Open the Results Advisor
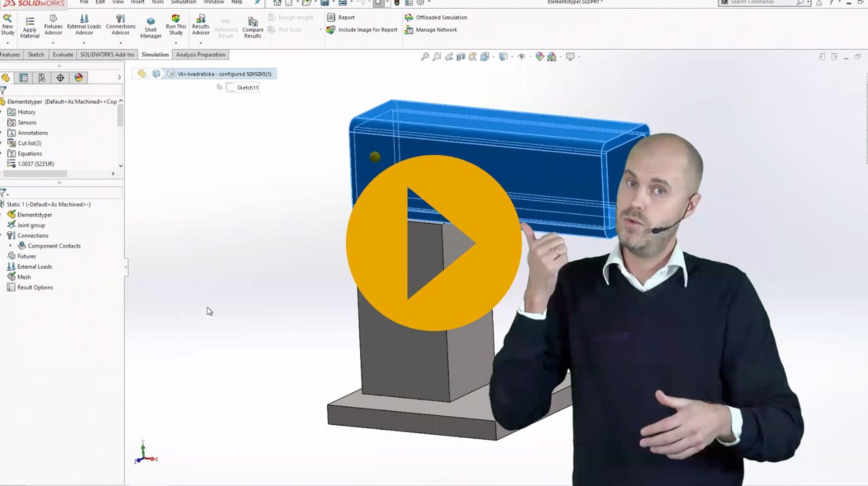This screenshot has width=868, height=486. coord(201,26)
